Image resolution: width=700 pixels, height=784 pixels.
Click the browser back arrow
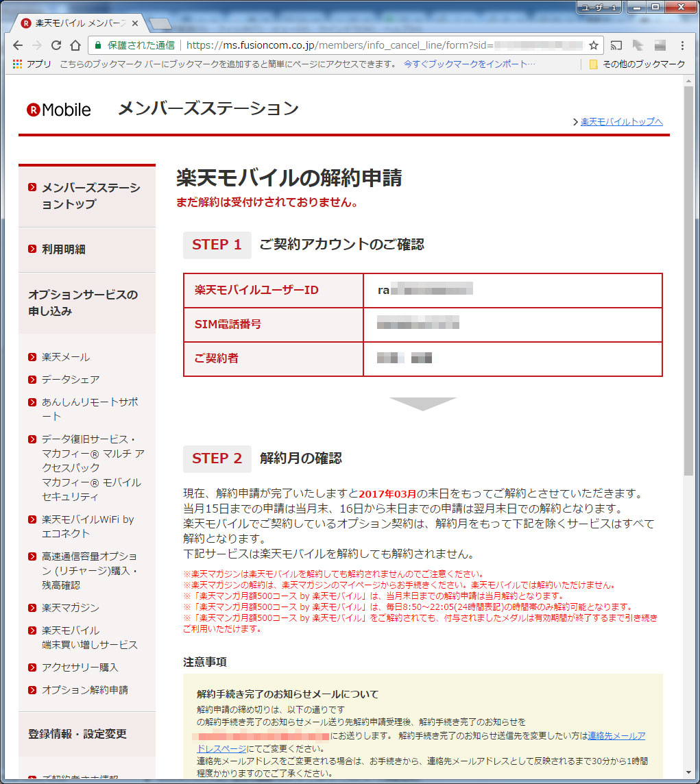18,45
